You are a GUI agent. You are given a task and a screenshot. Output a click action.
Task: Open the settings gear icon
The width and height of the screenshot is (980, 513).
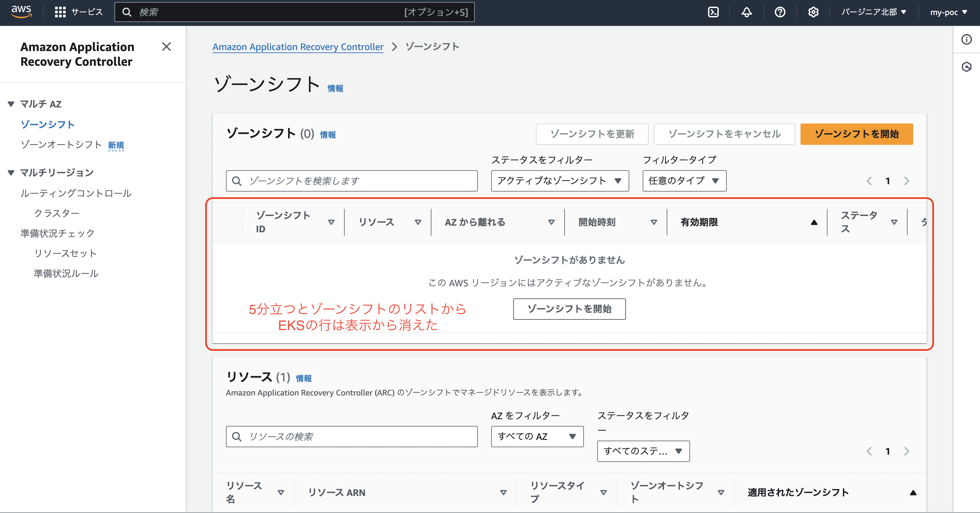tap(813, 12)
